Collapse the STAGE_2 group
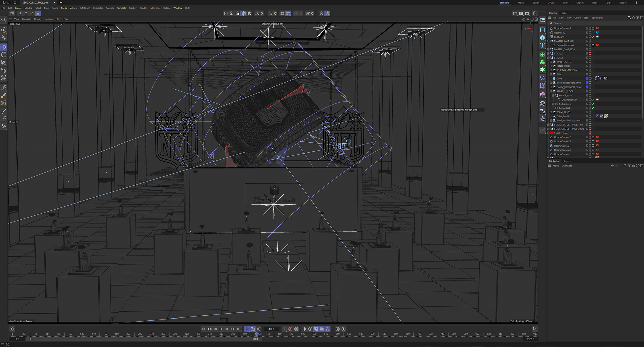Screen dimensions: 644x347 (548, 58)
